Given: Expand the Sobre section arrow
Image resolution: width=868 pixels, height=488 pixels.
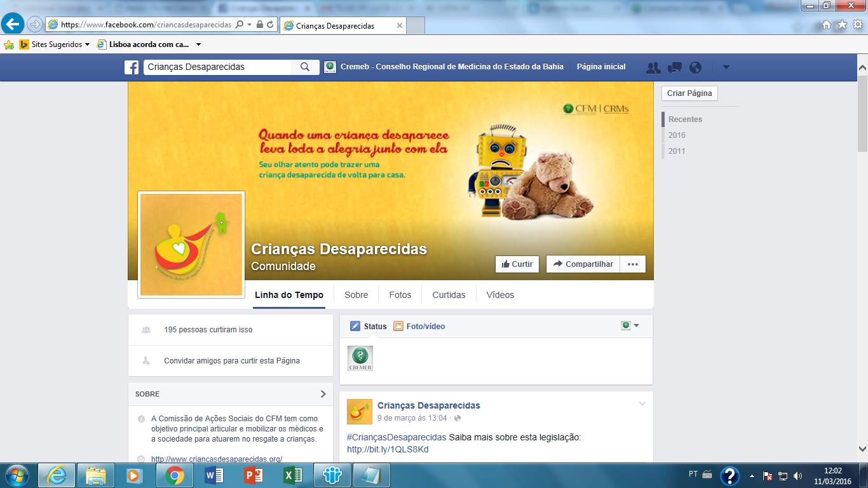Looking at the screenshot, I should click(x=323, y=394).
